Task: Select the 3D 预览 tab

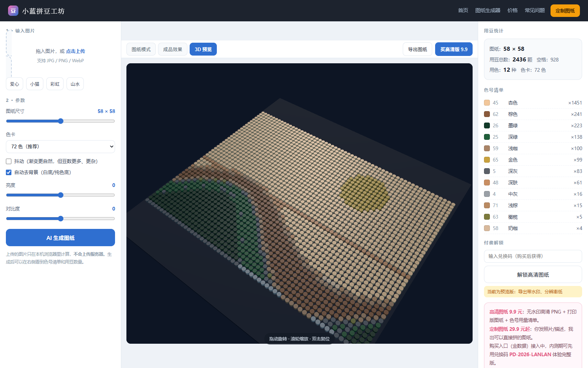Action: (x=203, y=49)
